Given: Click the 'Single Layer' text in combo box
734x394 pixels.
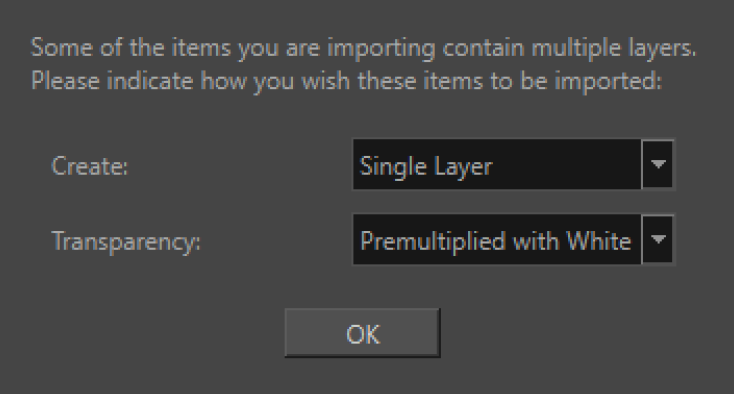Looking at the screenshot, I should 426,167.
